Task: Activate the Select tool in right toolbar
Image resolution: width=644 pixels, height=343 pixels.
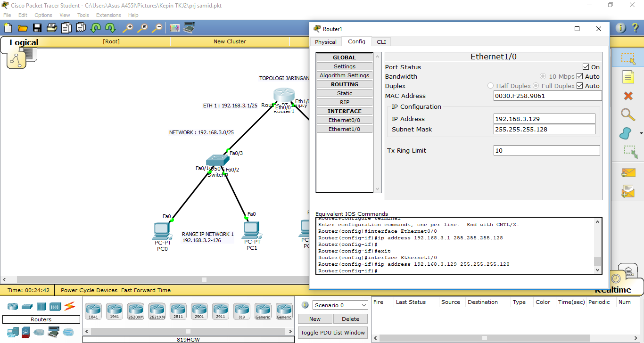Action: click(x=628, y=58)
